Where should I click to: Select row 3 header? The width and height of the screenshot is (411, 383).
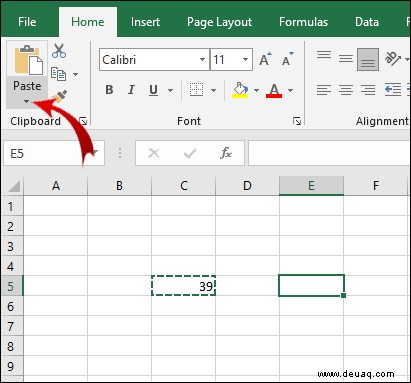pyautogui.click(x=13, y=246)
